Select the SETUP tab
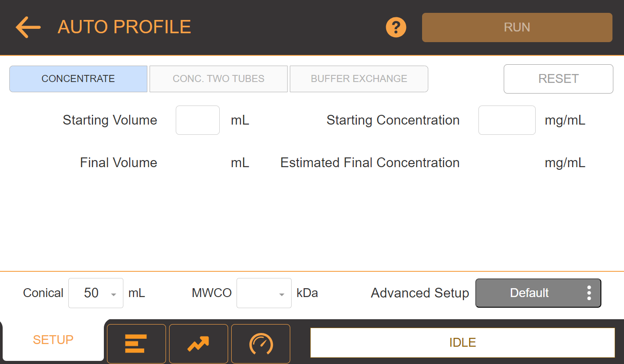Screen dimensions: 624x364 point(53,340)
